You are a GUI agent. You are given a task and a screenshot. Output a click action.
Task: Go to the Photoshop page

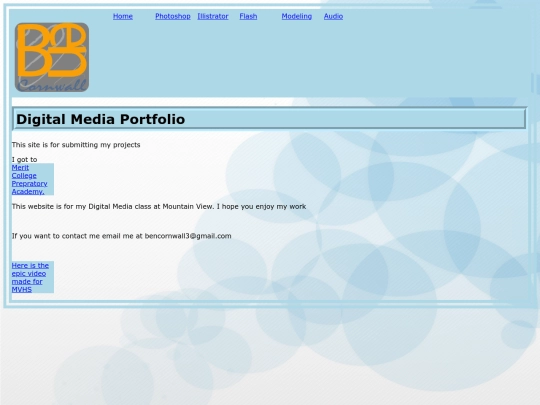(x=173, y=16)
